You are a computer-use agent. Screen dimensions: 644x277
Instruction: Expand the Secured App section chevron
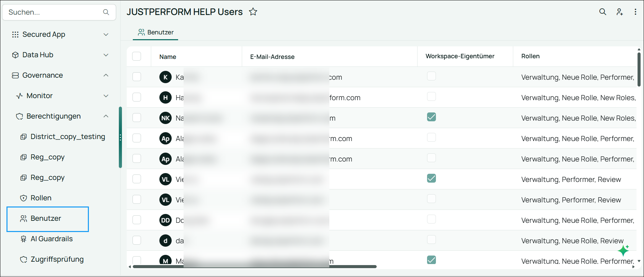(x=106, y=34)
